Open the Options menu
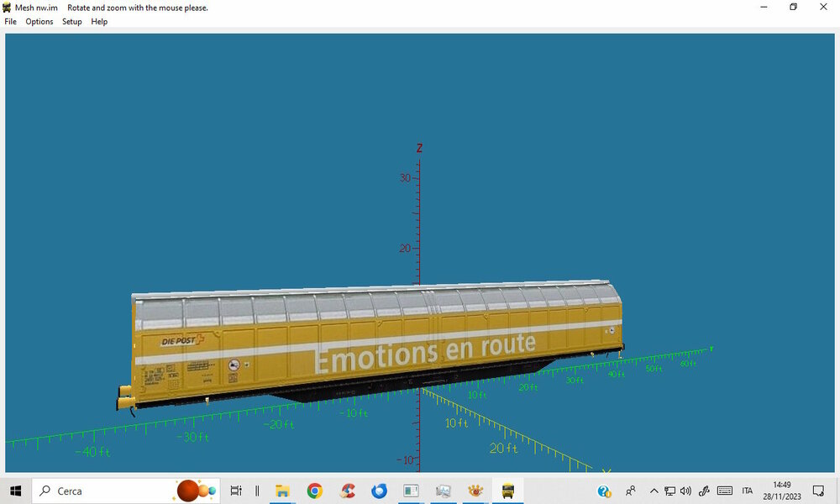 [39, 22]
